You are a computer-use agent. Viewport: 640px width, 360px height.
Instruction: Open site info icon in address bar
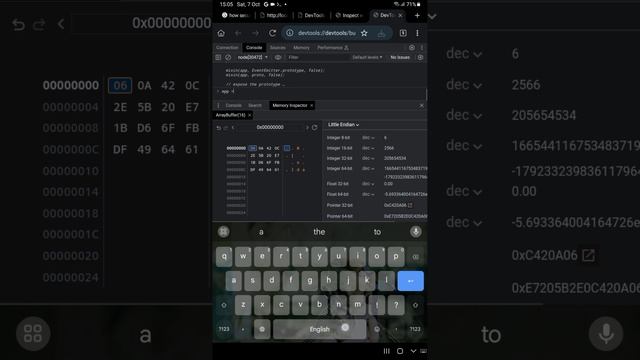tap(289, 33)
